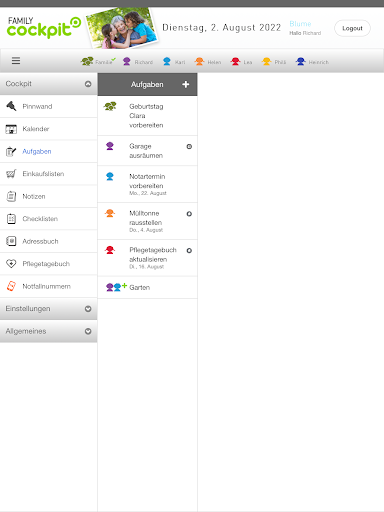
Task: Toggle the Helen member filter
Action: 208,62
